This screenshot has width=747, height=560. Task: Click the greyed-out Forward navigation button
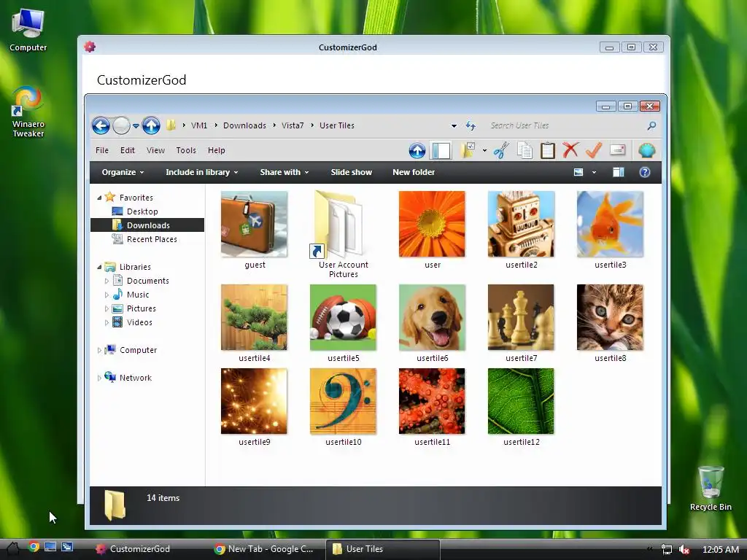[122, 125]
